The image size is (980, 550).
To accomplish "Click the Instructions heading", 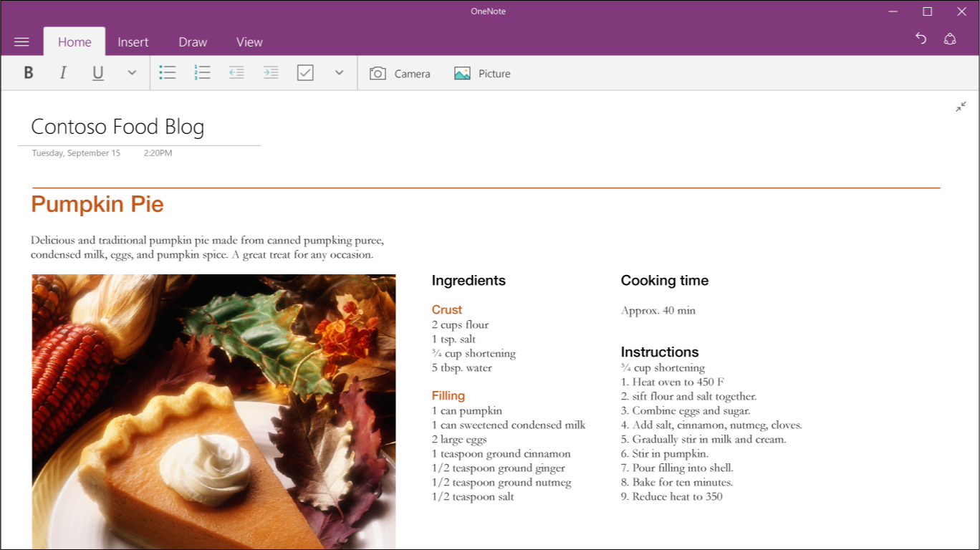I will pyautogui.click(x=660, y=352).
